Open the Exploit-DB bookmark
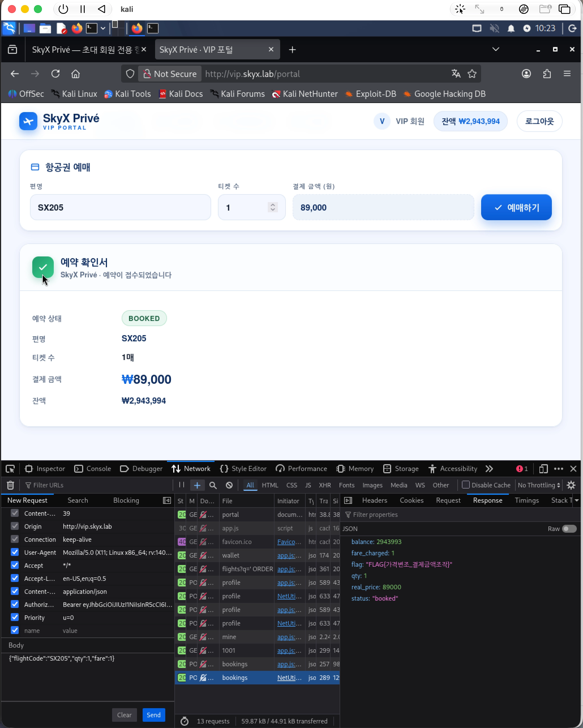Screen dimensions: 583x728 [370, 94]
